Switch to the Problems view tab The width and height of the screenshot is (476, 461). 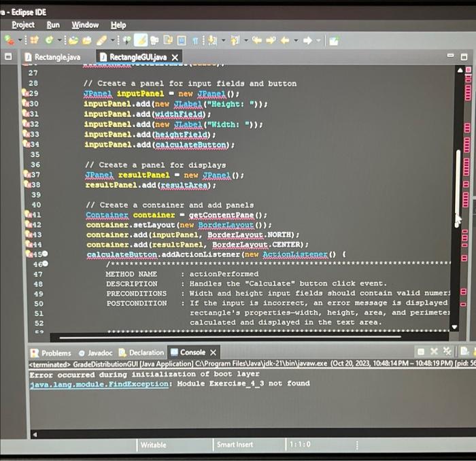coord(51,353)
